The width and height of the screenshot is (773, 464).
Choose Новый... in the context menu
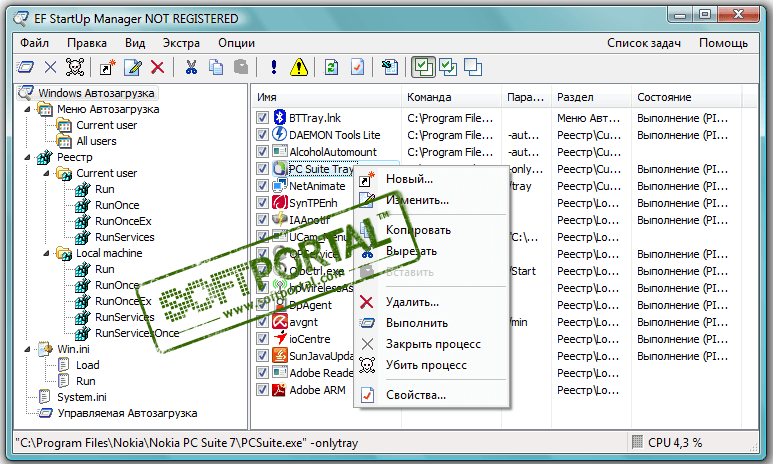coord(431,179)
